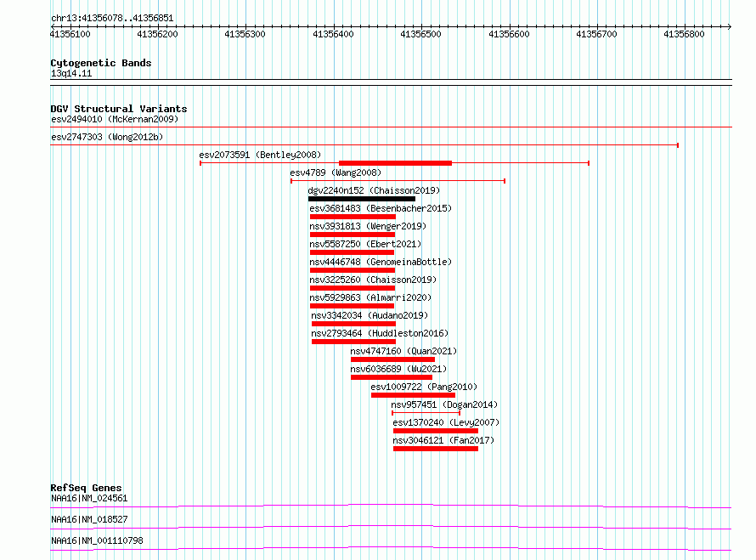This screenshot has height=560, width=756.
Task: Click the red bar under nsv3046121
Action: click(436, 449)
